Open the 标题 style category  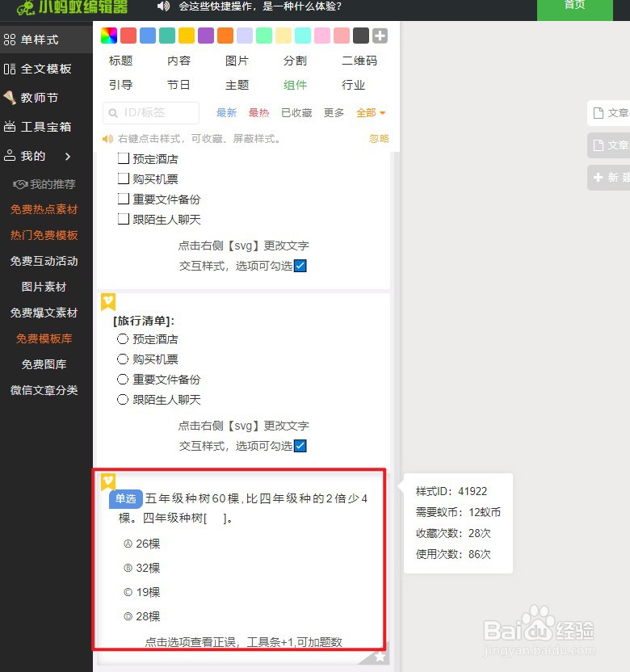click(121, 61)
